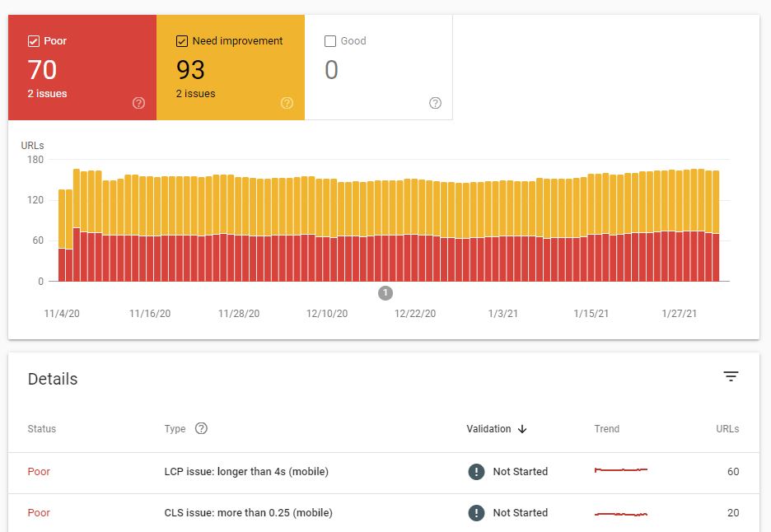Image resolution: width=771 pixels, height=532 pixels.
Task: Enable the Good checkbox
Action: click(x=330, y=41)
